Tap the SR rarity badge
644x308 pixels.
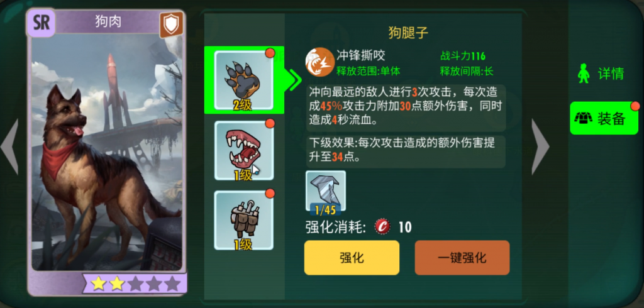pyautogui.click(x=41, y=23)
